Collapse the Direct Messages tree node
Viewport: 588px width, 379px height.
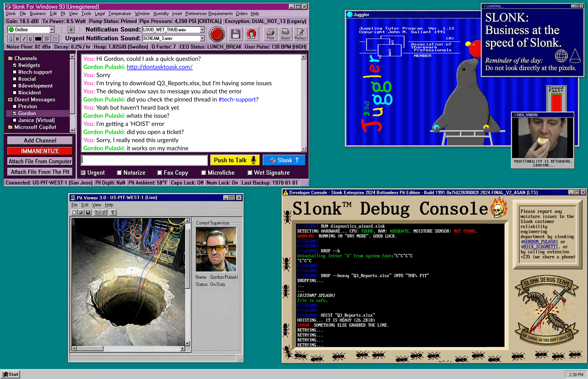click(x=10, y=100)
